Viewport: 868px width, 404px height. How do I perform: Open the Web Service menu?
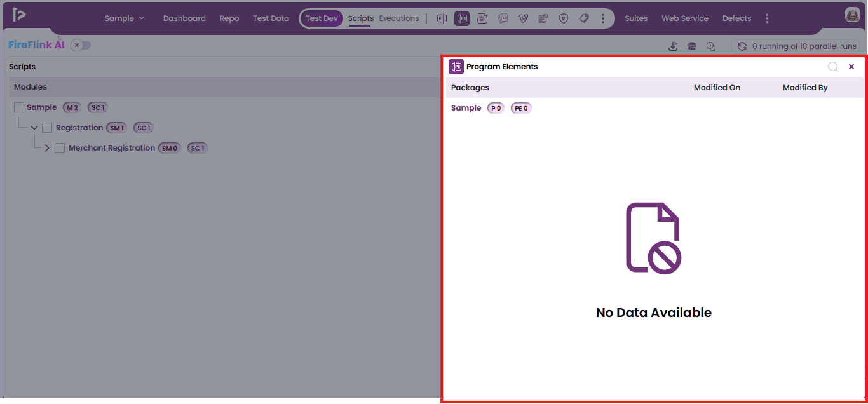click(x=685, y=18)
